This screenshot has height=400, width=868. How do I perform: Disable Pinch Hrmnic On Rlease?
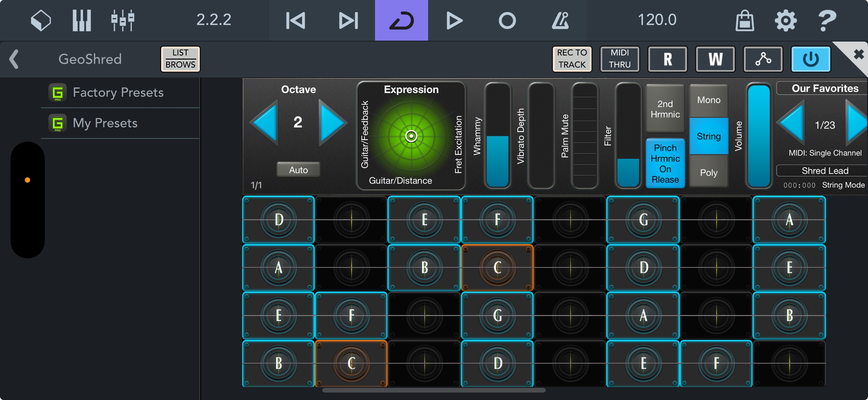click(665, 163)
